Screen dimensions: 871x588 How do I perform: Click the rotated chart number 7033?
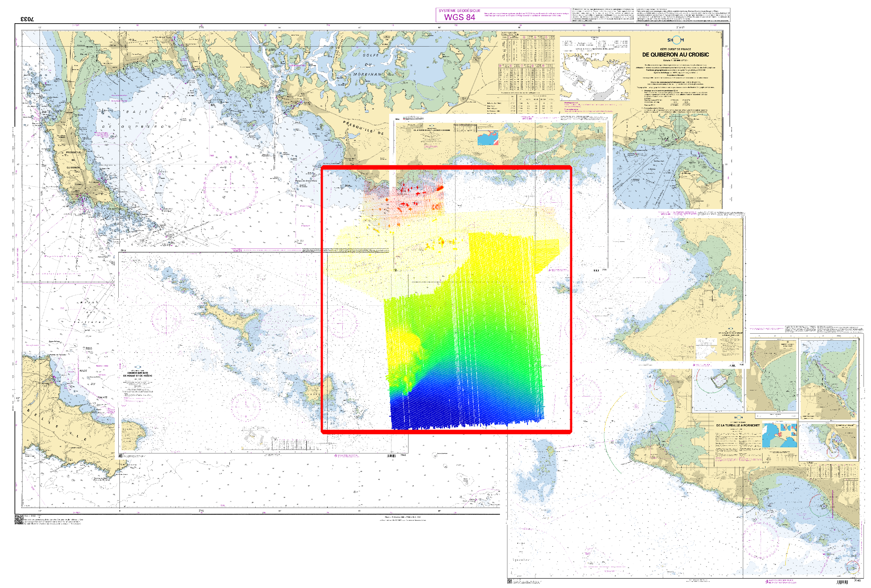[x=27, y=19]
